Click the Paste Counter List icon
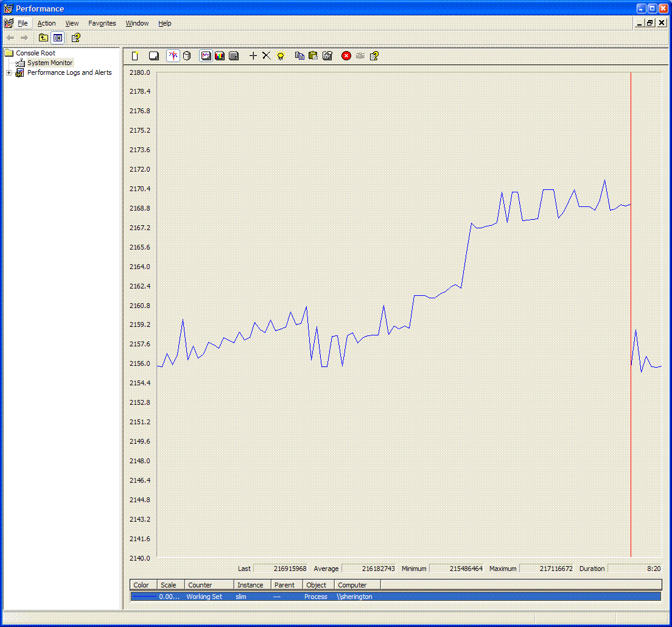The height and width of the screenshot is (627, 672). click(x=313, y=56)
